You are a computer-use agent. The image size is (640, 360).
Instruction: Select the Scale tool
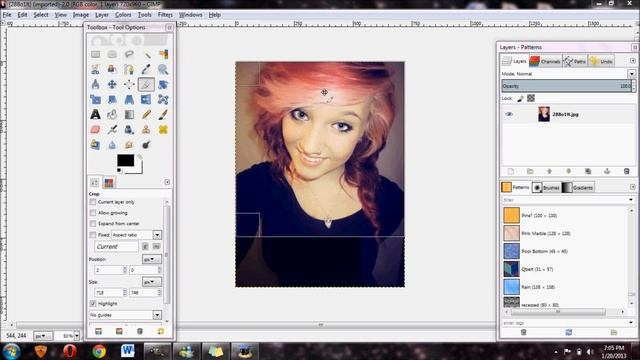96,100
